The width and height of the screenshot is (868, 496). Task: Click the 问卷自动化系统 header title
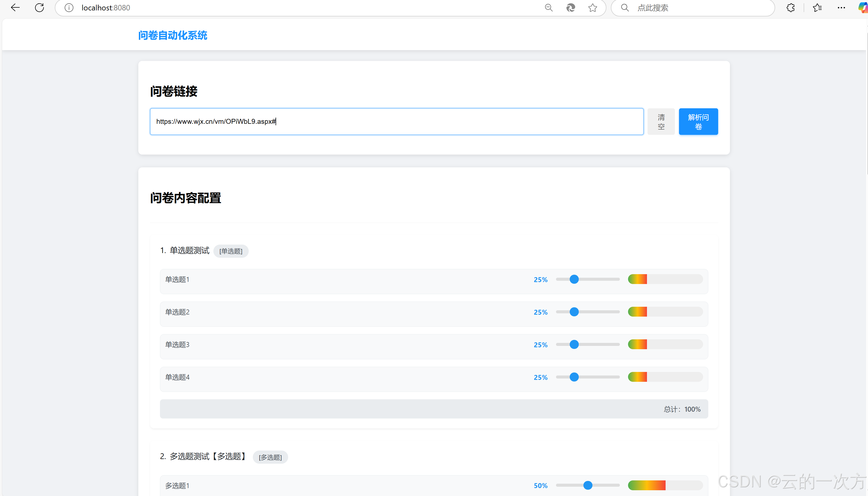click(x=173, y=35)
